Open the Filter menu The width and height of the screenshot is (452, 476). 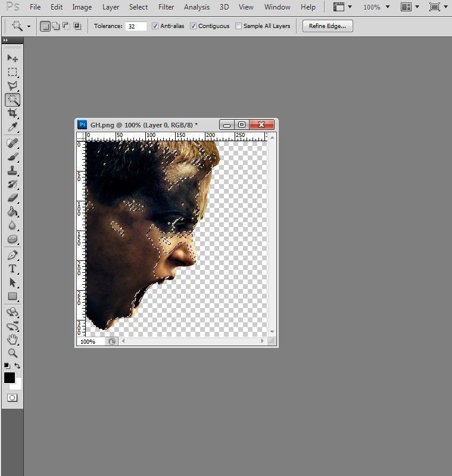tap(166, 7)
